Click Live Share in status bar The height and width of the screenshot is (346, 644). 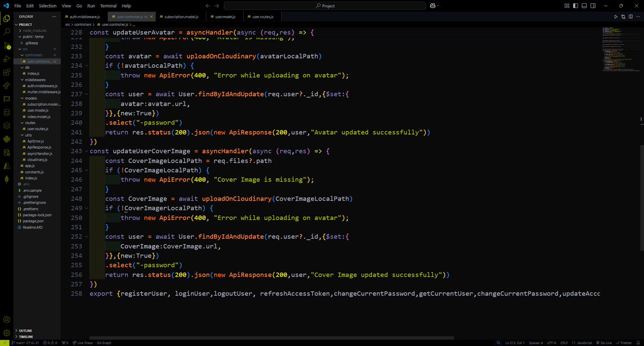coord(83,342)
